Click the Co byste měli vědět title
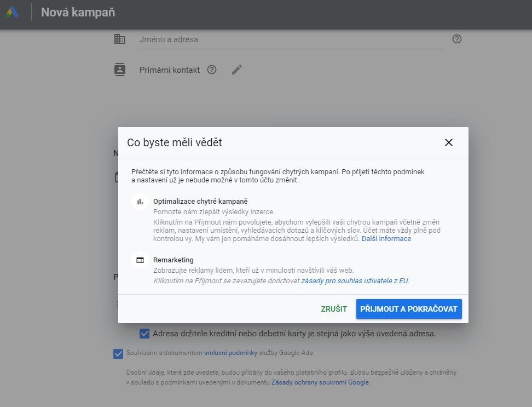 [x=175, y=142]
